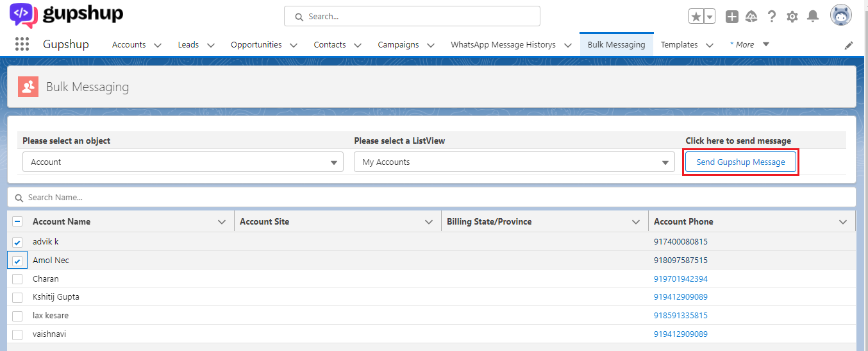Check the Charan row checkbox
The height and width of the screenshot is (351, 868).
tap(17, 279)
